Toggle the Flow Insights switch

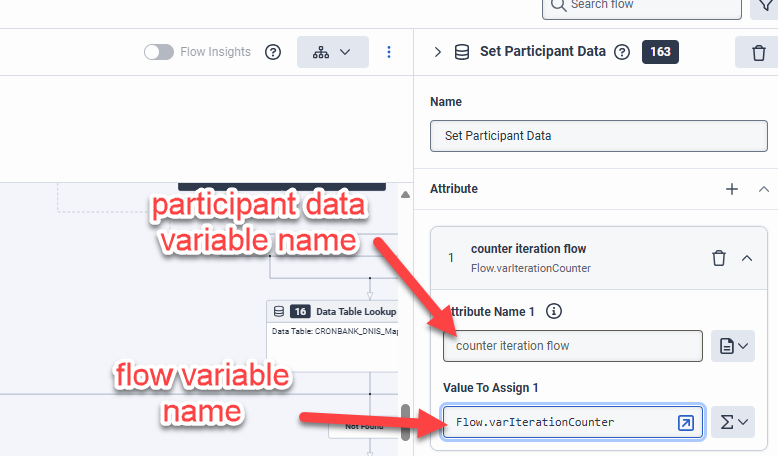(159, 52)
